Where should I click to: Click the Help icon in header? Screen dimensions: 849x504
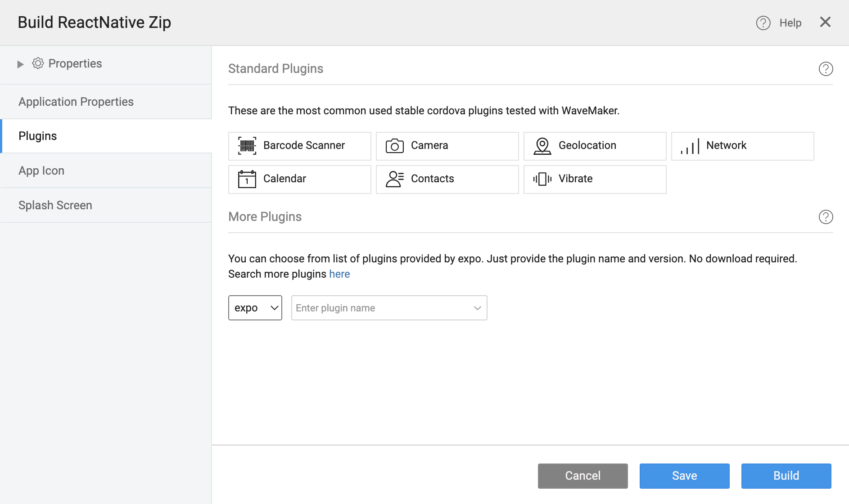pos(763,23)
